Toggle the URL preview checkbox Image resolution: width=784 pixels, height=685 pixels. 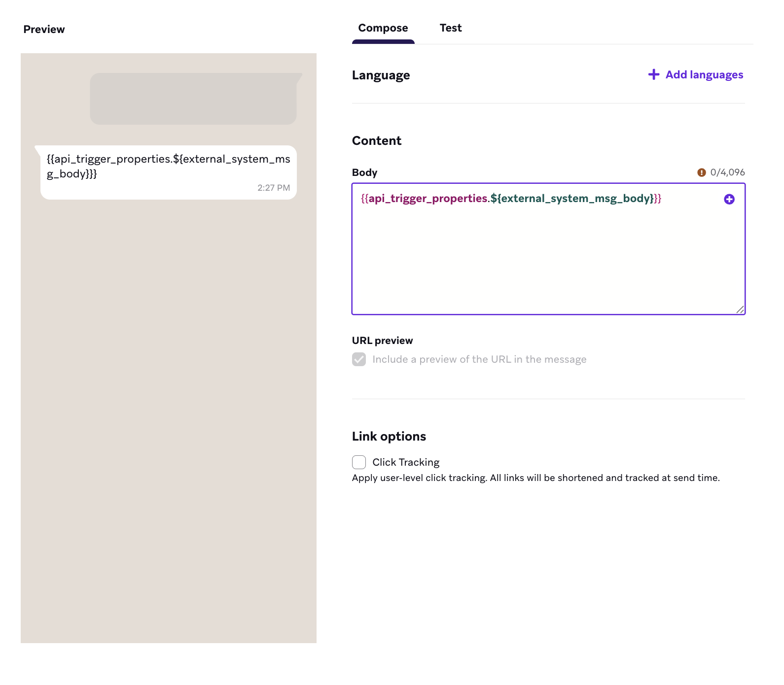(x=359, y=359)
